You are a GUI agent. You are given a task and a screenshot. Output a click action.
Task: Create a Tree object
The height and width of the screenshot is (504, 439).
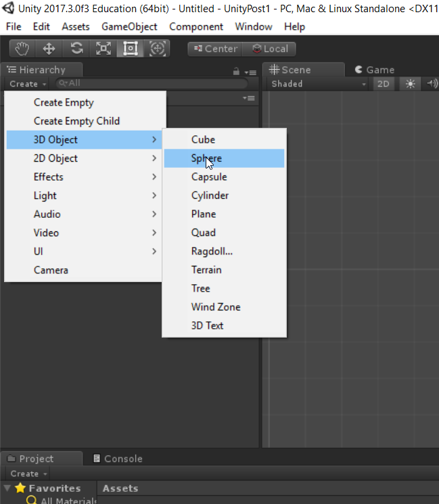click(x=224, y=289)
